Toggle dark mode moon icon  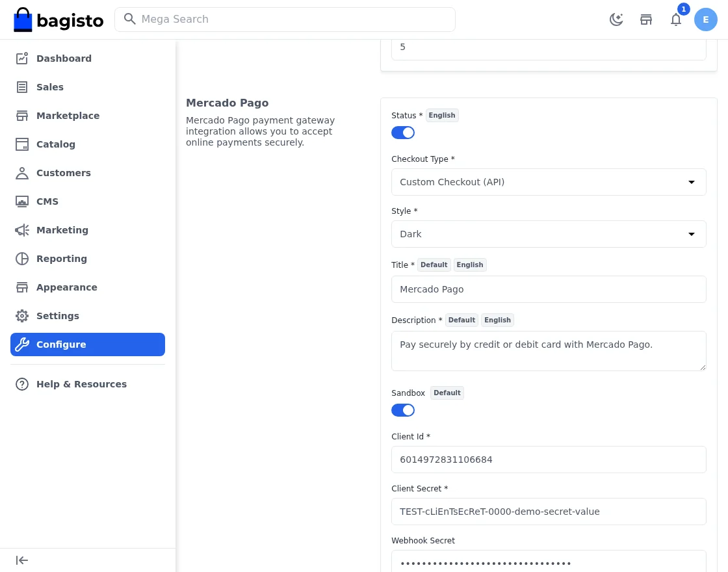coord(616,19)
